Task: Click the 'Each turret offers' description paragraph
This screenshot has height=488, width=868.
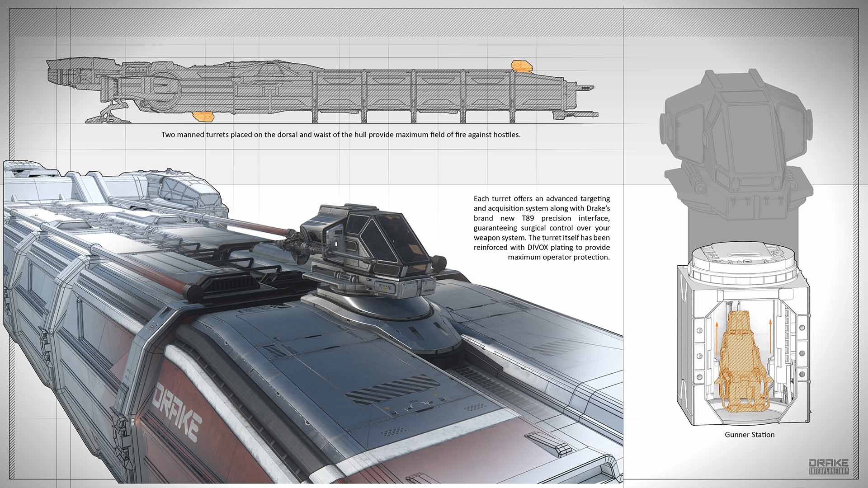Action: [542, 228]
